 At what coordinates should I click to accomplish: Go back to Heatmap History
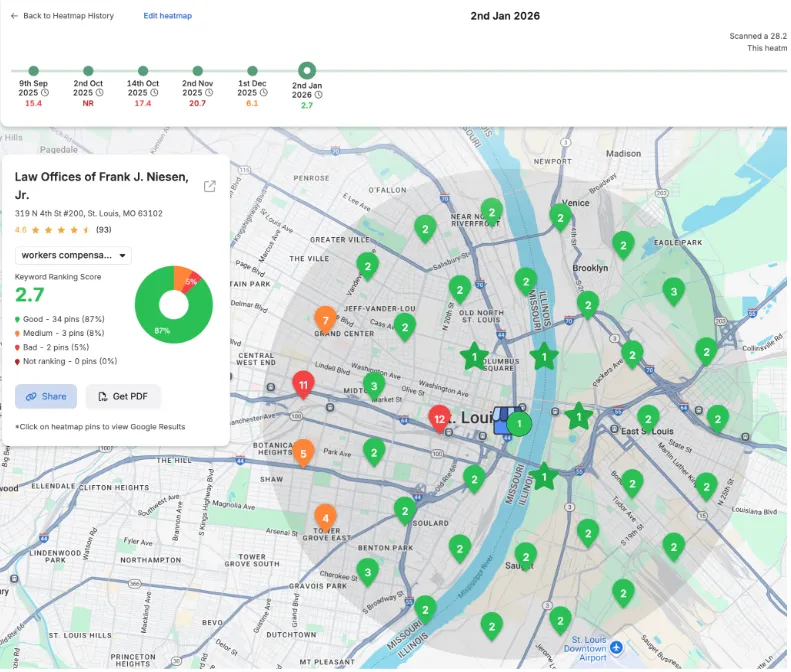tap(62, 16)
